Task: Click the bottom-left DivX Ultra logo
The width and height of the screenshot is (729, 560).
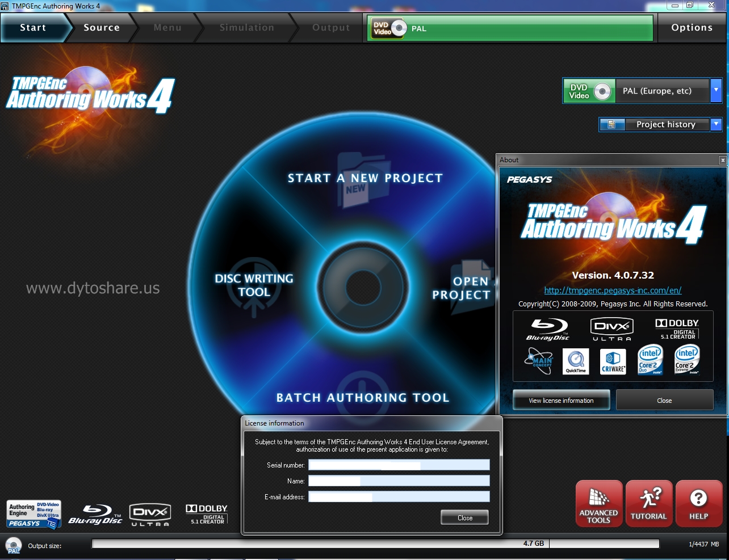Action: [x=150, y=515]
